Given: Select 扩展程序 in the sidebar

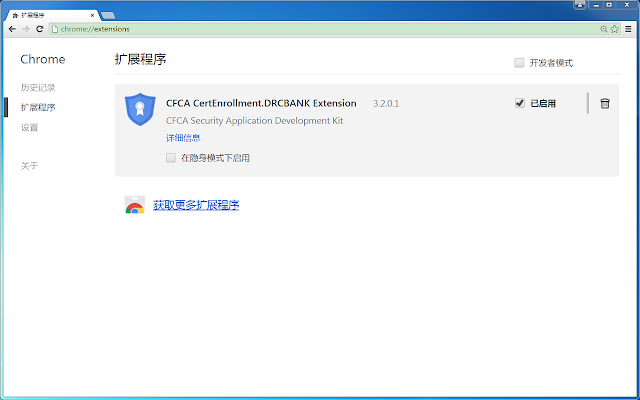Looking at the screenshot, I should click(38, 107).
